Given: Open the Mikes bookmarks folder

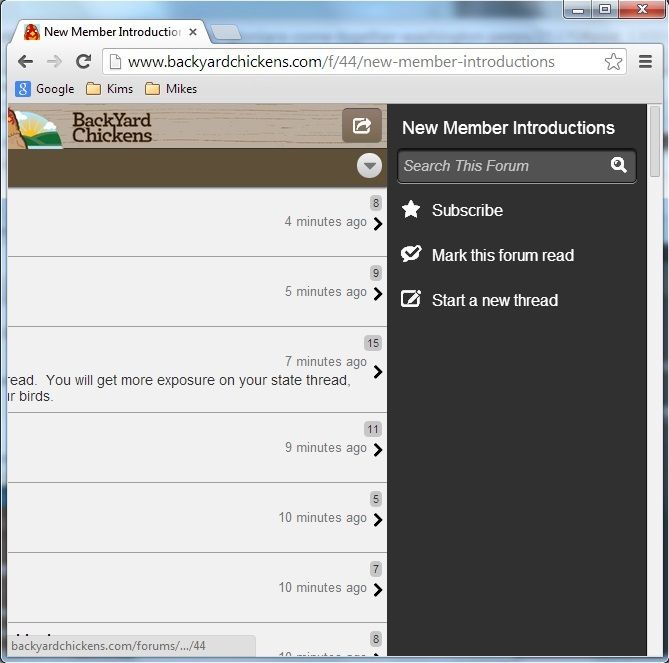Looking at the screenshot, I should (x=170, y=89).
